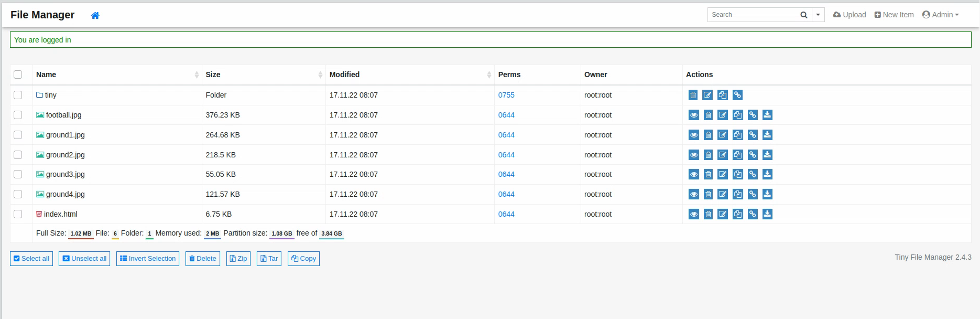This screenshot has height=319, width=980.
Task: Expand the search options dropdown arrow
Action: 818,15
